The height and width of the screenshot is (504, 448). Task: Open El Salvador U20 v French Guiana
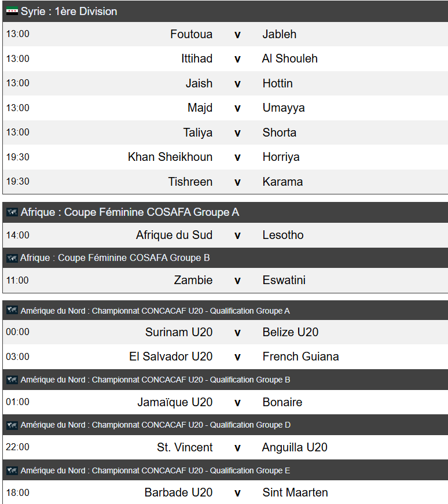225,357
